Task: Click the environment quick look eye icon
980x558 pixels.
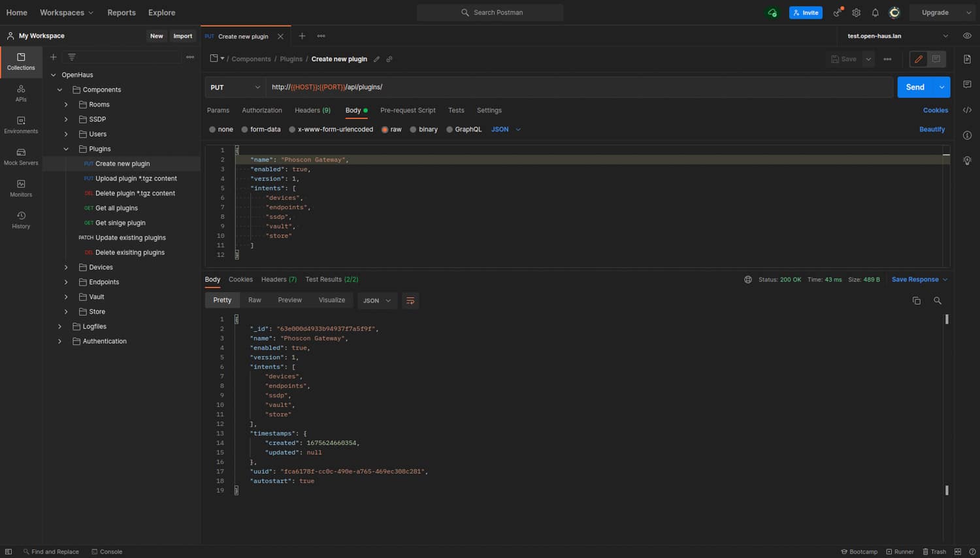Action: (967, 36)
